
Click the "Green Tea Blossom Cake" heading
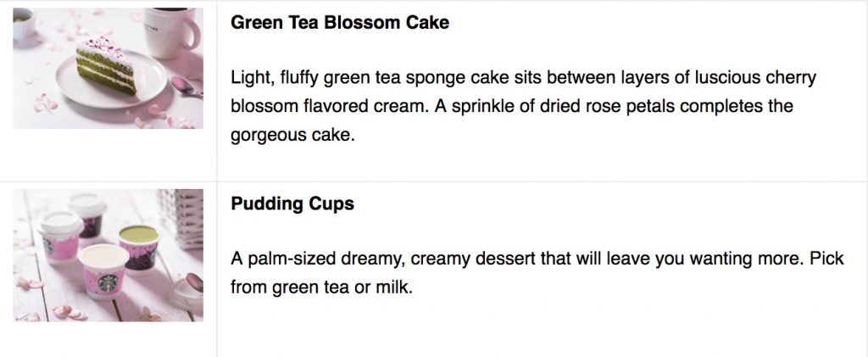339,23
